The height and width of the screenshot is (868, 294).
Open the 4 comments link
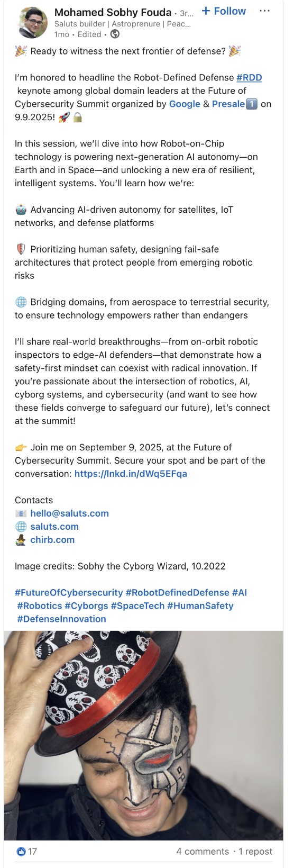click(203, 852)
